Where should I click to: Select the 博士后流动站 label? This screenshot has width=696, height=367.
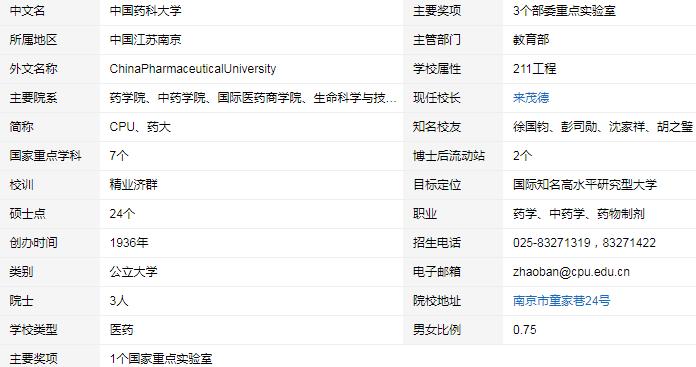[449, 155]
